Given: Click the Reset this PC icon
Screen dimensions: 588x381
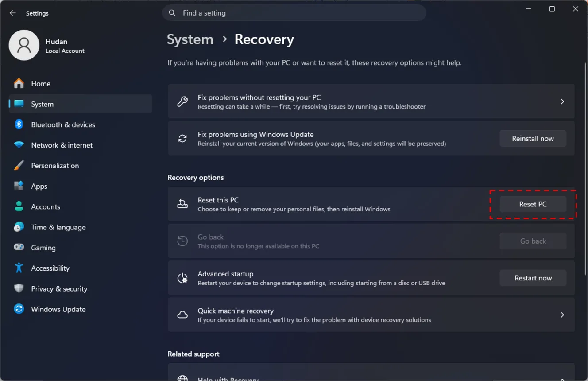Looking at the screenshot, I should (182, 204).
